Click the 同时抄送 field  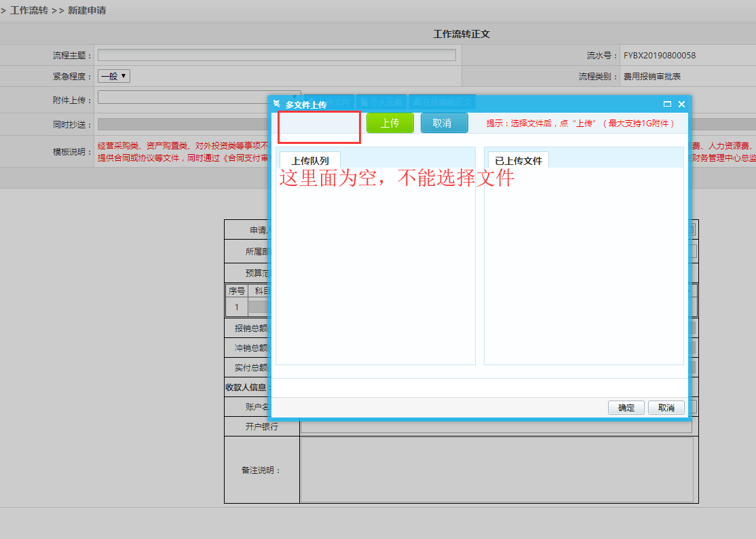click(183, 124)
